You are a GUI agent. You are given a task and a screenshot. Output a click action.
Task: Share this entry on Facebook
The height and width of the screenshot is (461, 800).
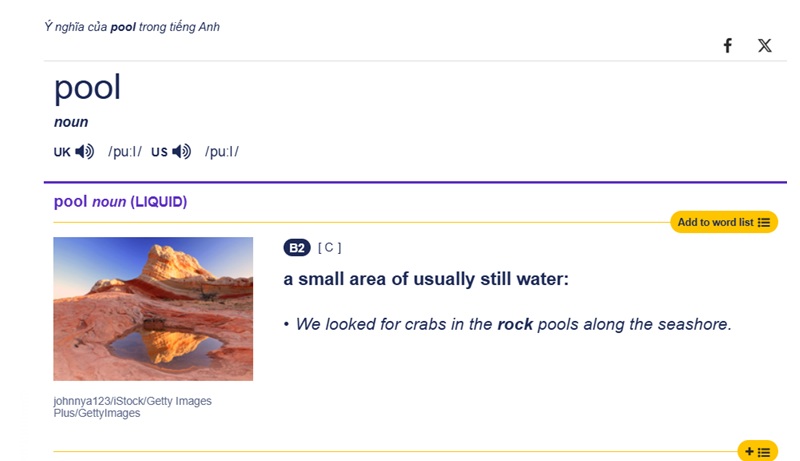(728, 45)
